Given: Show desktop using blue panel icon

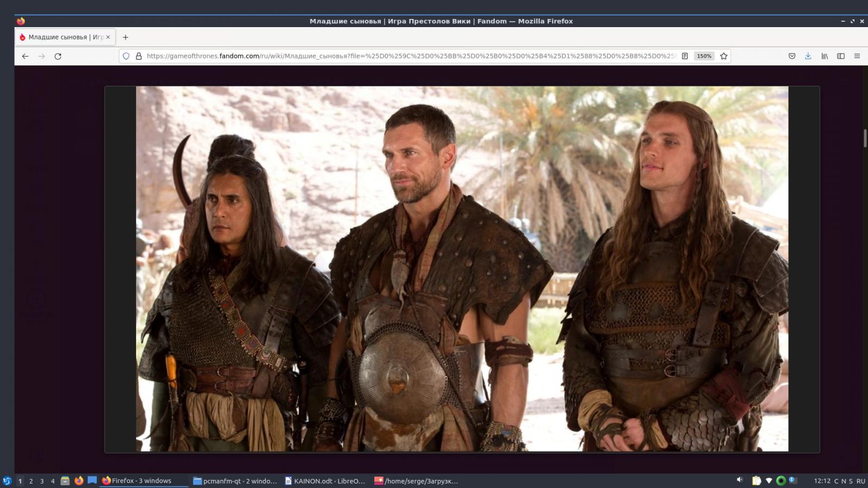Looking at the screenshot, I should pos(92,480).
